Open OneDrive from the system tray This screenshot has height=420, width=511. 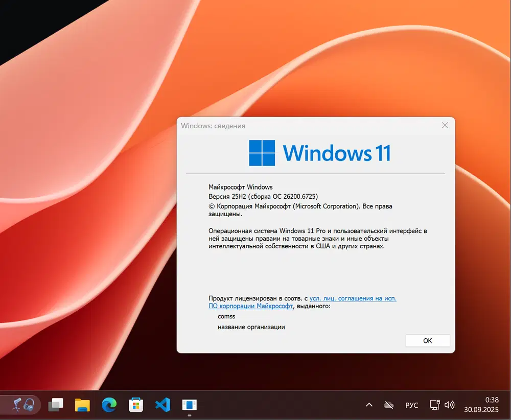(388, 404)
